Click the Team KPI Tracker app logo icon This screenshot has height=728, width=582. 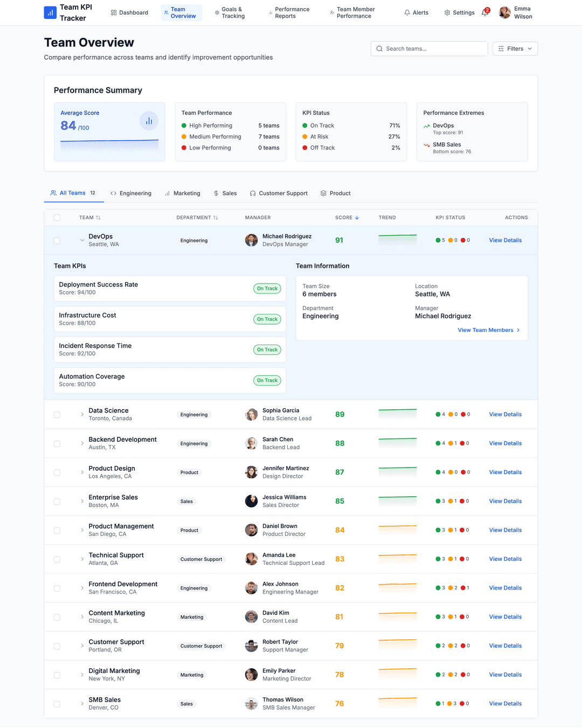pyautogui.click(x=50, y=12)
